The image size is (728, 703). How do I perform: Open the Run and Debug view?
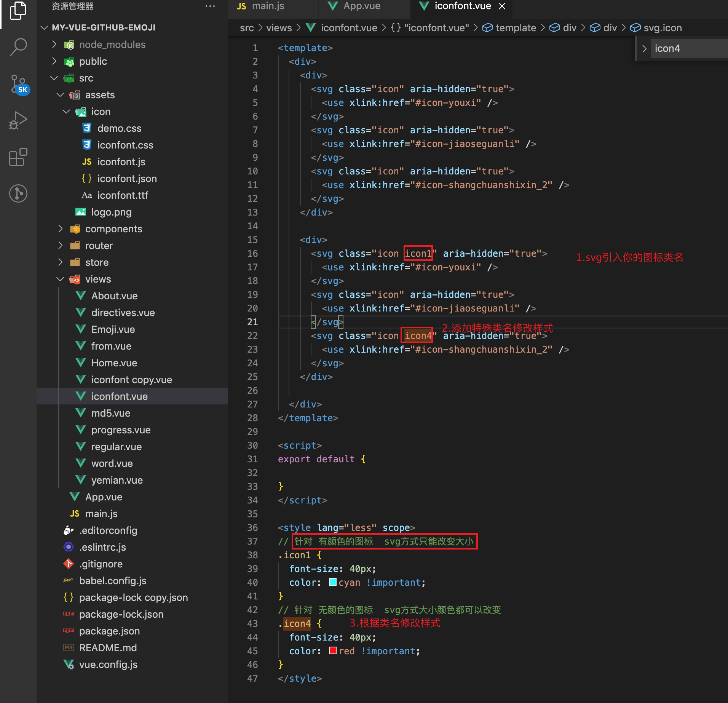click(x=18, y=120)
